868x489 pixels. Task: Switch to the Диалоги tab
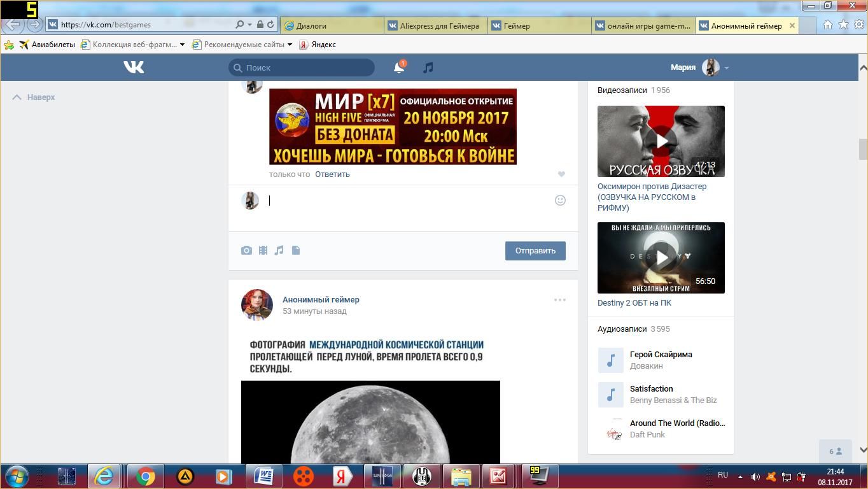click(332, 25)
